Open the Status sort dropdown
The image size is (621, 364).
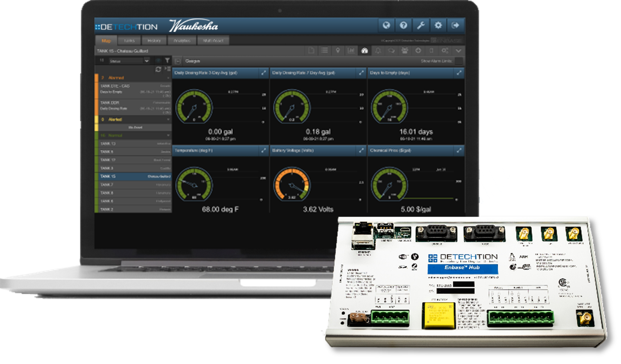[129, 61]
